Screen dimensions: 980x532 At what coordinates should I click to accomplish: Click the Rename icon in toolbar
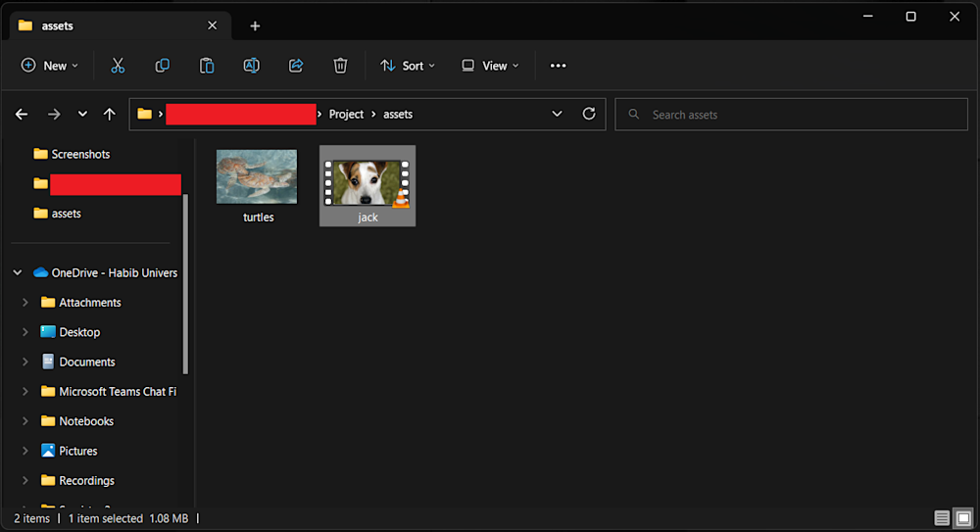pyautogui.click(x=251, y=66)
